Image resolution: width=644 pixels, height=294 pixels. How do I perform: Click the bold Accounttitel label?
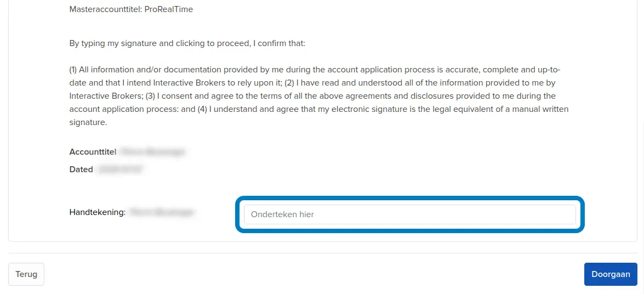[93, 152]
